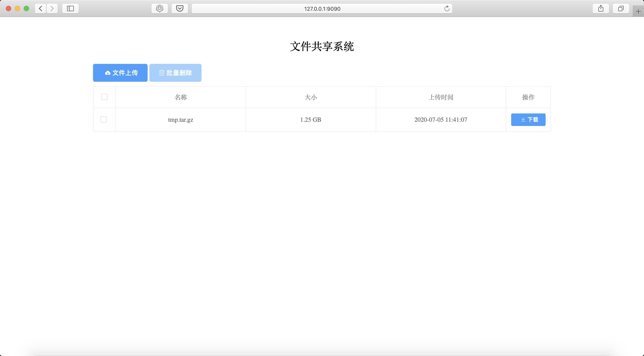Screen dimensions: 644x356
Task: Click the 文件上传 upload button
Action: tap(120, 73)
